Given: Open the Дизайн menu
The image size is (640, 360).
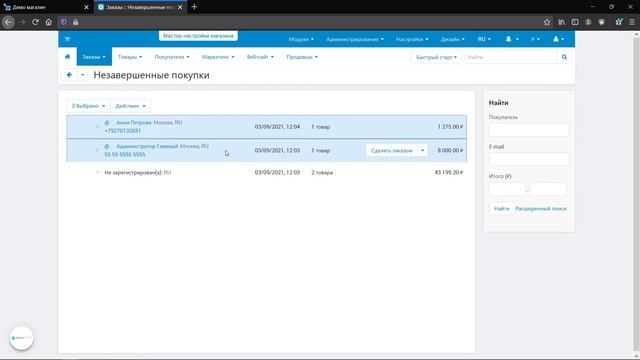Looking at the screenshot, I should click(452, 39).
